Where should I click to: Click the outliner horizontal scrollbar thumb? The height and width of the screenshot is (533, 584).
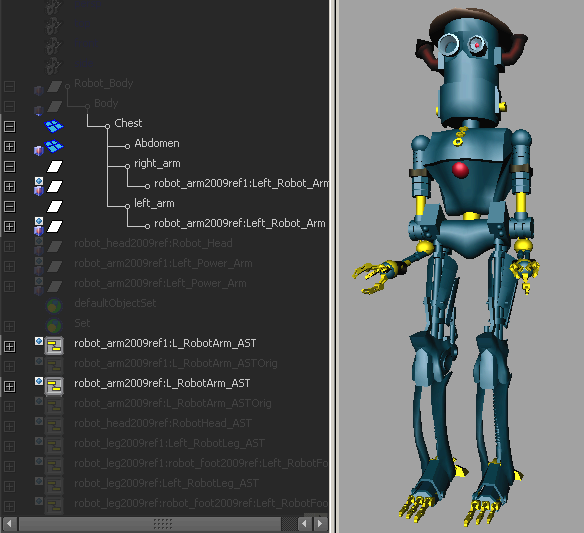[150, 524]
